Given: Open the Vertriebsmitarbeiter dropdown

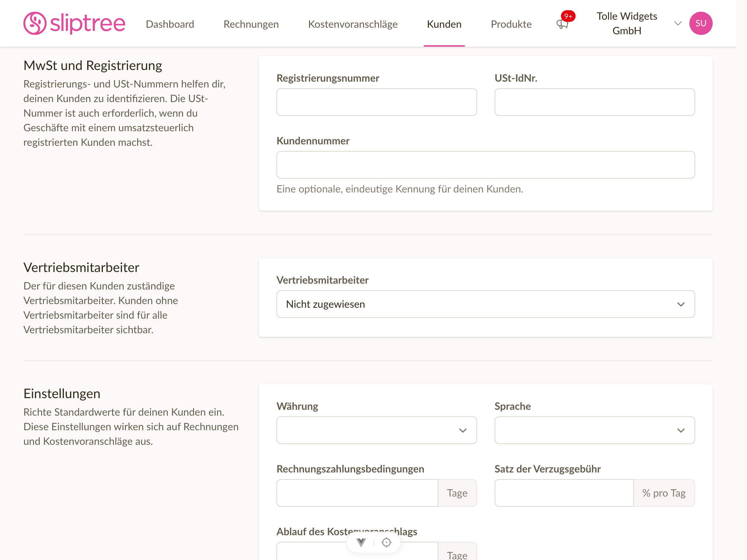Looking at the screenshot, I should pos(485,304).
